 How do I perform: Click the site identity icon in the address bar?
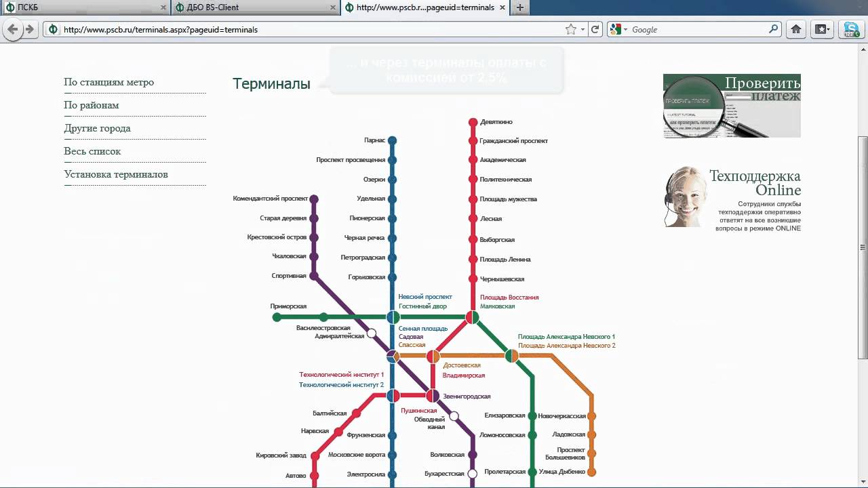tap(53, 30)
